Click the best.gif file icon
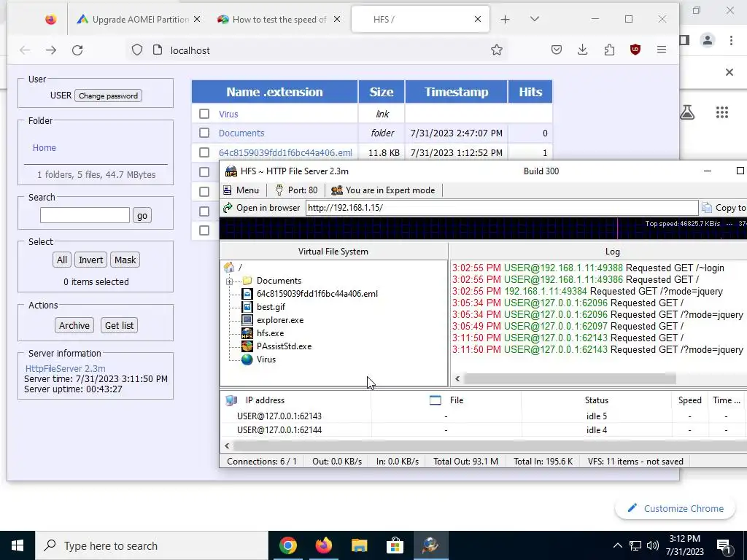747x560 pixels. coord(247,307)
